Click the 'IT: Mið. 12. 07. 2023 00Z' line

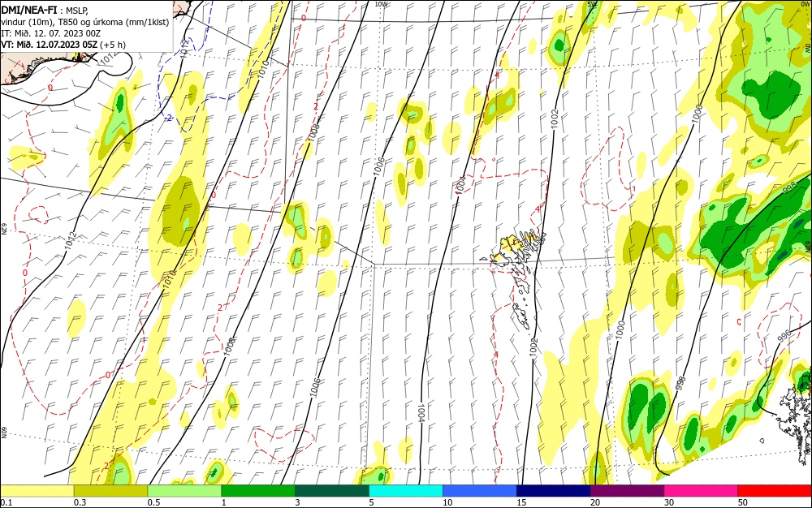(50, 33)
